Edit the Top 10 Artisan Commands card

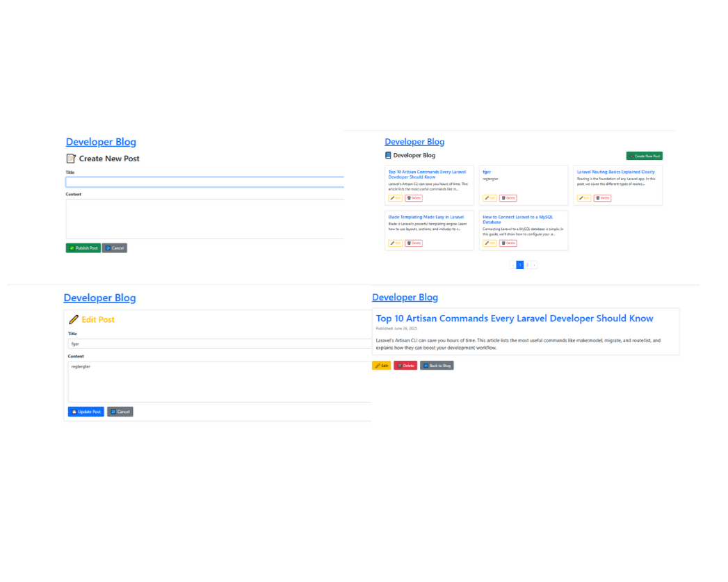395,198
